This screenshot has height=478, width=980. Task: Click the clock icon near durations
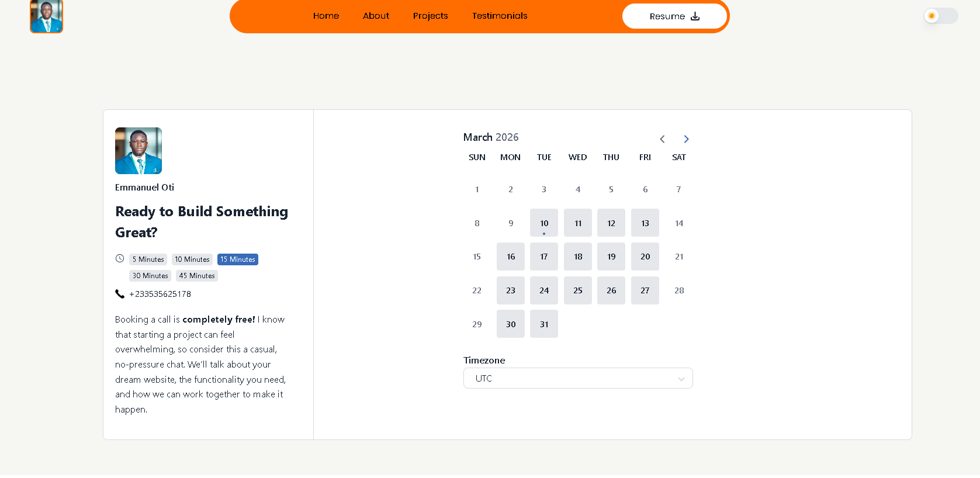[x=120, y=258]
